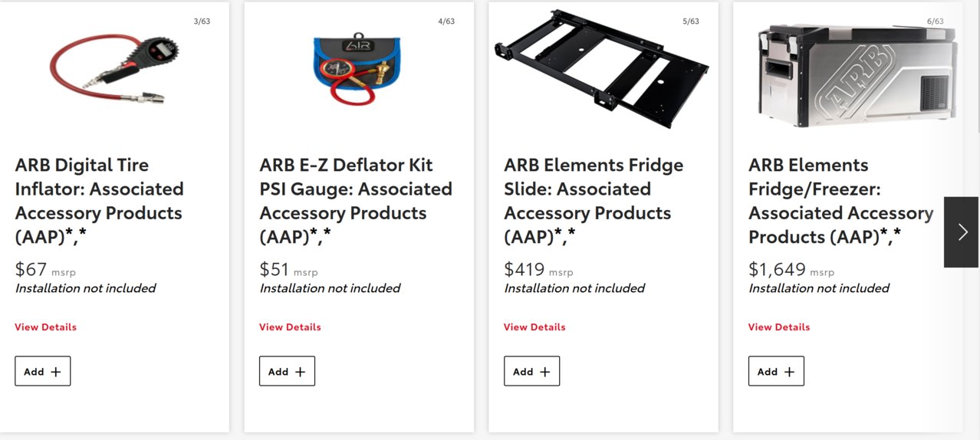The width and height of the screenshot is (980, 440).
Task: View details for E-Z Deflator Kit
Action: 290,327
